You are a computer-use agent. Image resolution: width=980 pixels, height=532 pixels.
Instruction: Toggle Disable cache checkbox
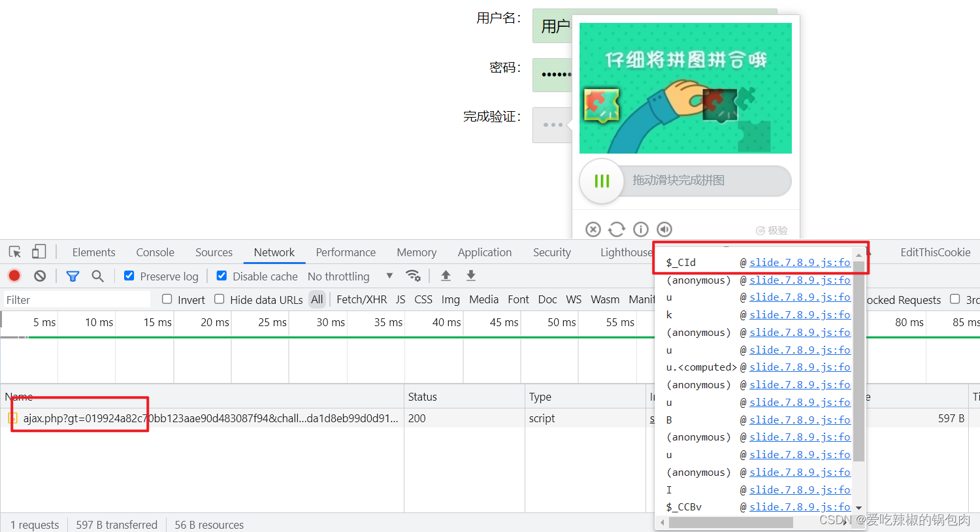pos(222,276)
